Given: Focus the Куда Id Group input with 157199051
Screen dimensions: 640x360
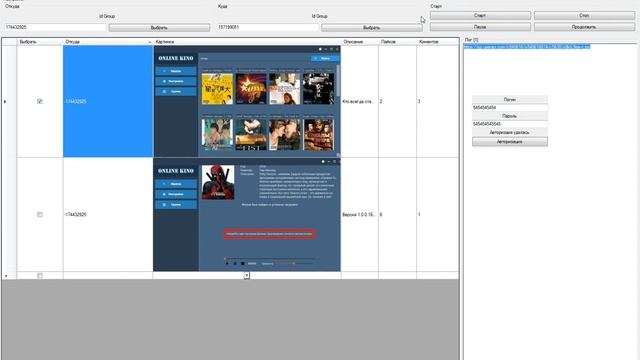Looking at the screenshot, I should [x=267, y=27].
